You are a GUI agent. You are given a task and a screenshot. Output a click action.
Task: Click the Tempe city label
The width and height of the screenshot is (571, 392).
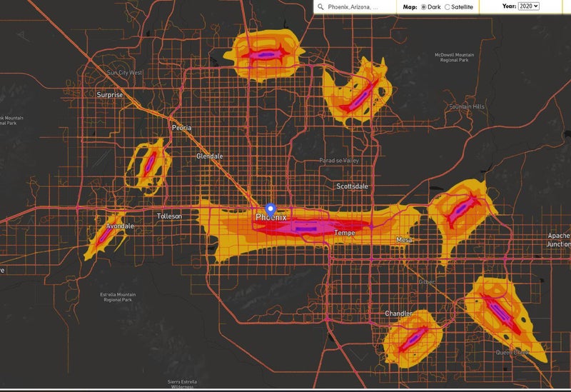(344, 233)
